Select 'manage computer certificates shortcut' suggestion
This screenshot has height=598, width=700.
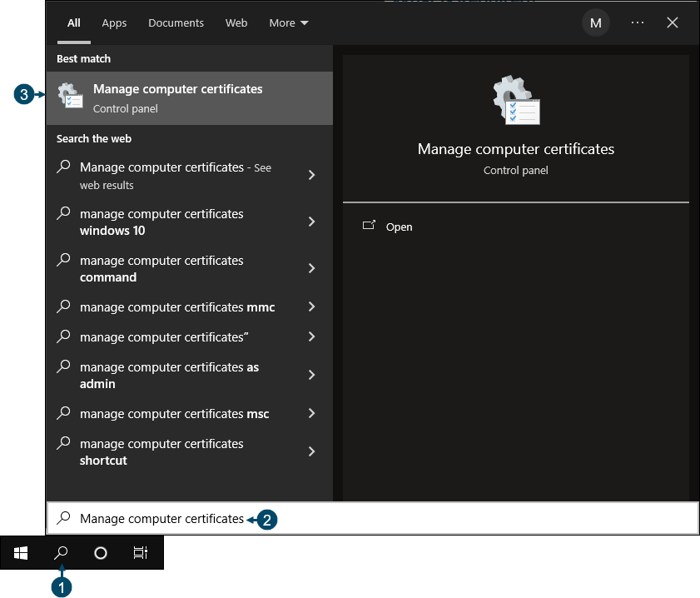[190, 452]
